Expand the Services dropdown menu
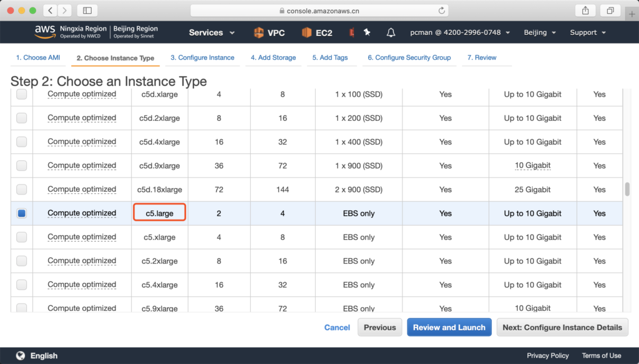 [212, 32]
